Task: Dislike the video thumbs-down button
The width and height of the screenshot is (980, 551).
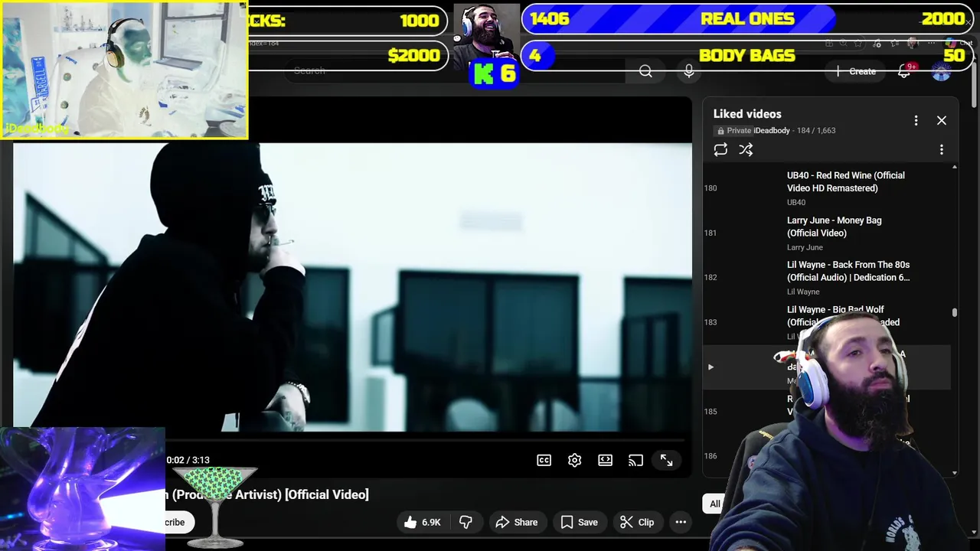Action: (x=465, y=522)
